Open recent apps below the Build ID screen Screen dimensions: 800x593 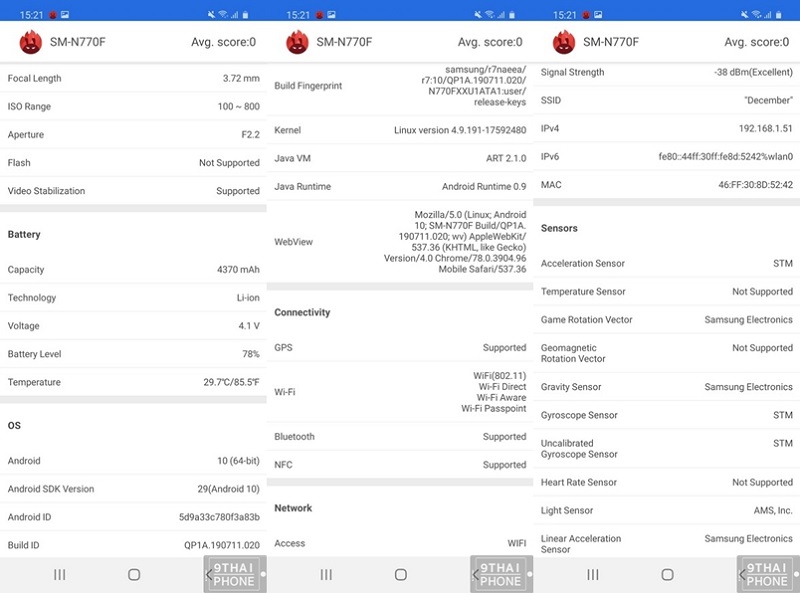click(60, 575)
